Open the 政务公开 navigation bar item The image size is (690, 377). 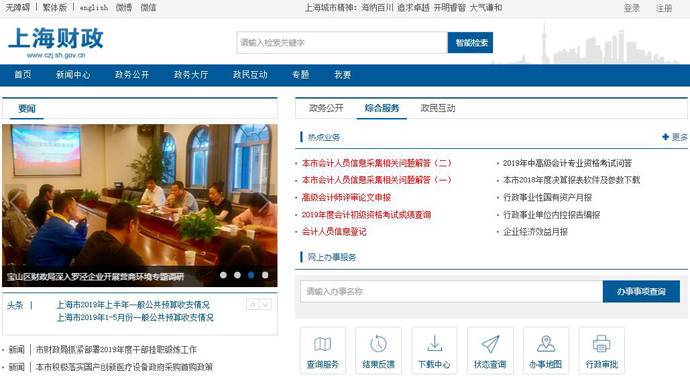coord(132,75)
